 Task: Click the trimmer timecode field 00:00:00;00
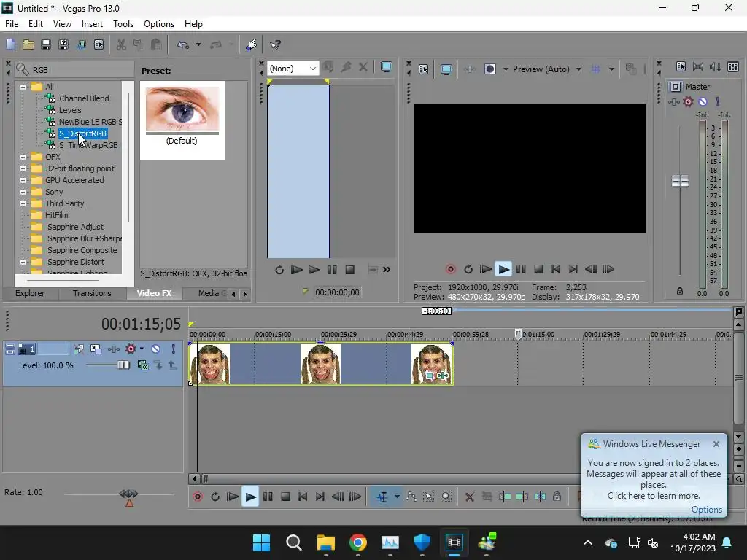click(337, 292)
